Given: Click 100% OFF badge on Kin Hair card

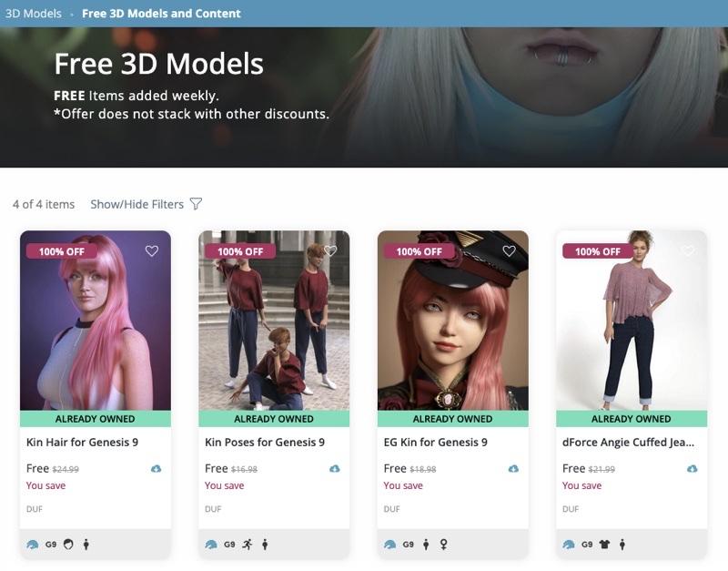Looking at the screenshot, I should (x=61, y=251).
